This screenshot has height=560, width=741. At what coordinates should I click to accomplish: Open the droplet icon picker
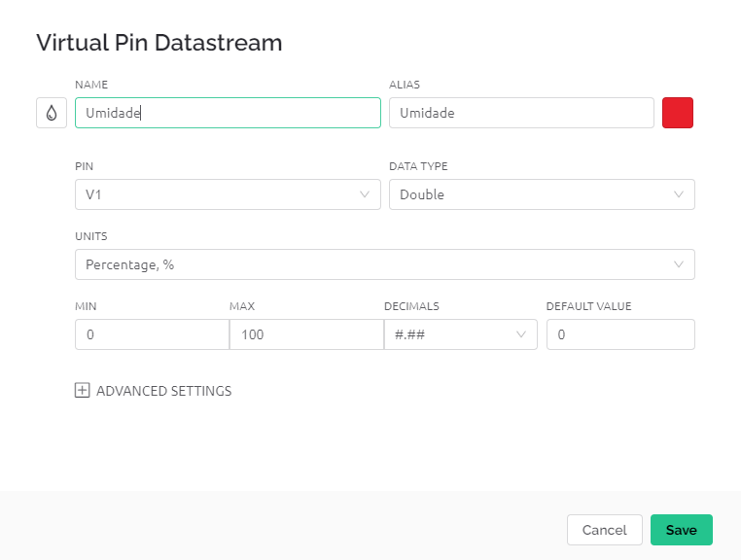pos(52,113)
